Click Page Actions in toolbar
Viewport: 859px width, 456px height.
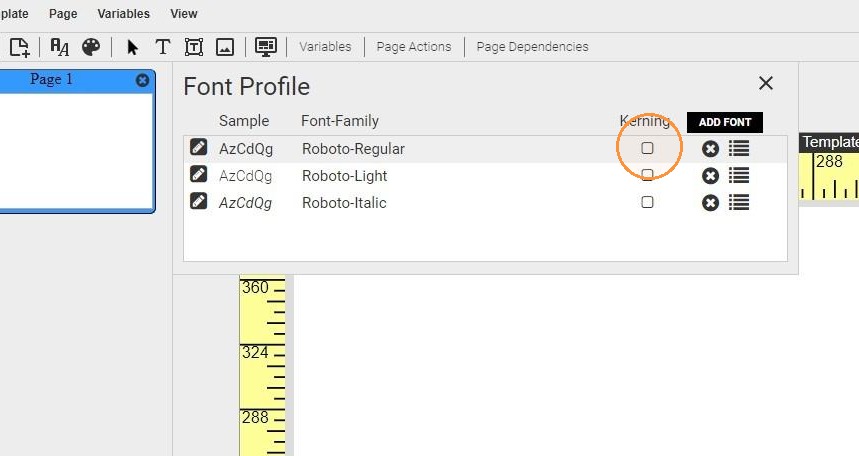[x=414, y=47]
